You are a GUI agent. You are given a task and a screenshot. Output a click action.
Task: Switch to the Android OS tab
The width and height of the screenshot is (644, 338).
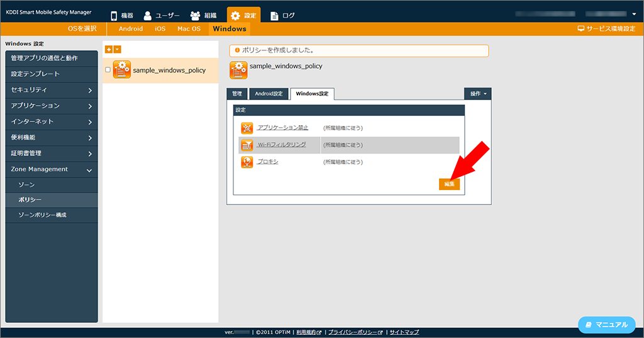pos(131,29)
